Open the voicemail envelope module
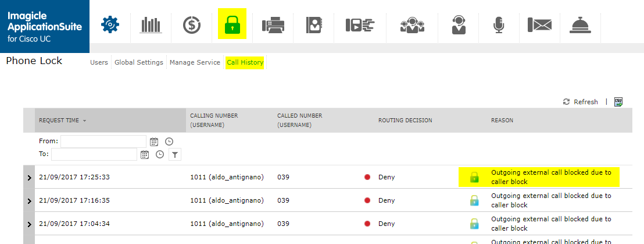 (x=539, y=25)
